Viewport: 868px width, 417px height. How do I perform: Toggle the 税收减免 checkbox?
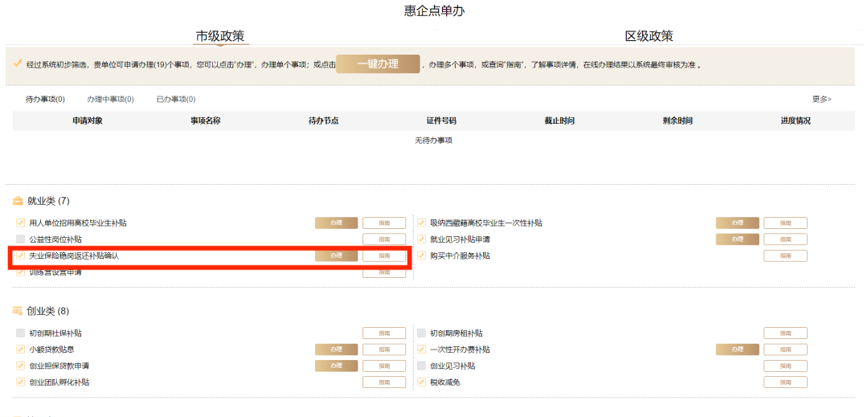422,382
